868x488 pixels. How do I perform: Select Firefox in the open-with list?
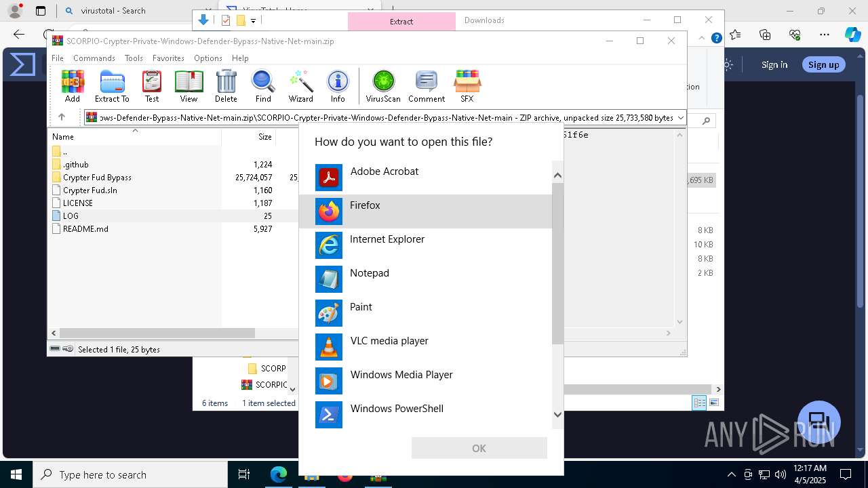[x=426, y=211]
